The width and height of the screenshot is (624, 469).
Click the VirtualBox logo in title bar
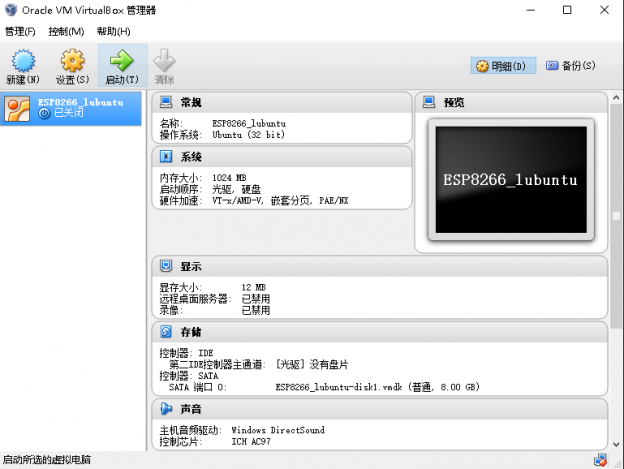(11, 10)
